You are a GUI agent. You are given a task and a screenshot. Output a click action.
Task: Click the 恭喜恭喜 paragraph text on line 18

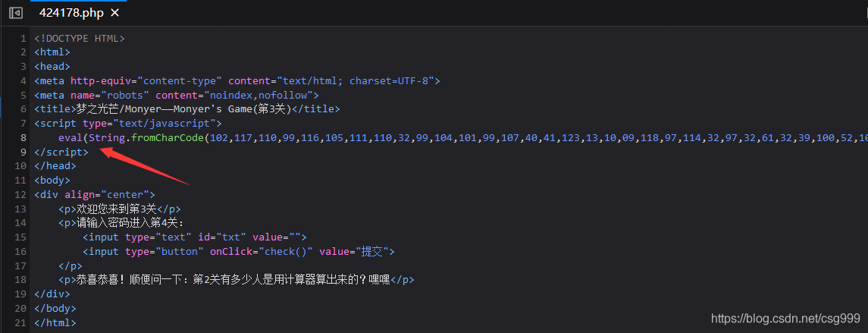click(x=233, y=280)
